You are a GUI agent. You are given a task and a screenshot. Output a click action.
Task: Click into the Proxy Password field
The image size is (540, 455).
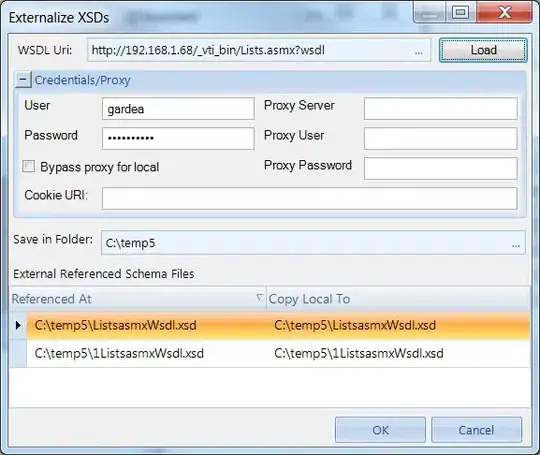point(440,168)
